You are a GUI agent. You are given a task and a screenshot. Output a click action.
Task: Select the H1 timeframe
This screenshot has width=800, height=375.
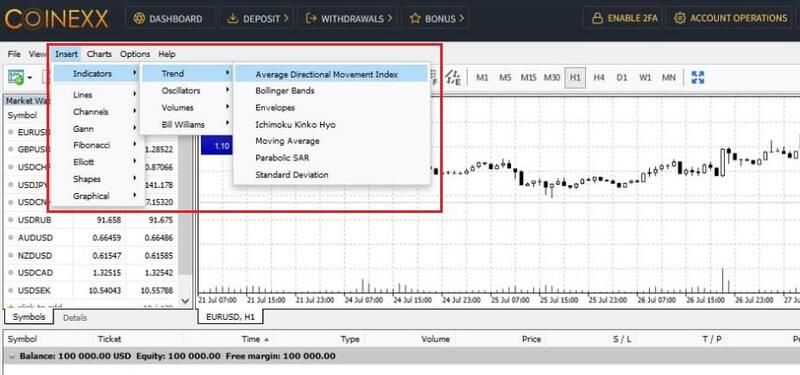pos(575,78)
